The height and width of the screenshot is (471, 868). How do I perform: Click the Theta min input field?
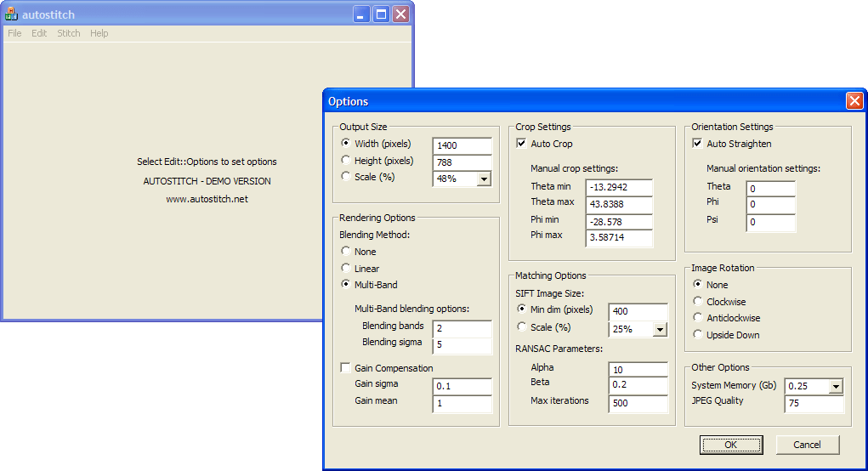[x=620, y=187]
